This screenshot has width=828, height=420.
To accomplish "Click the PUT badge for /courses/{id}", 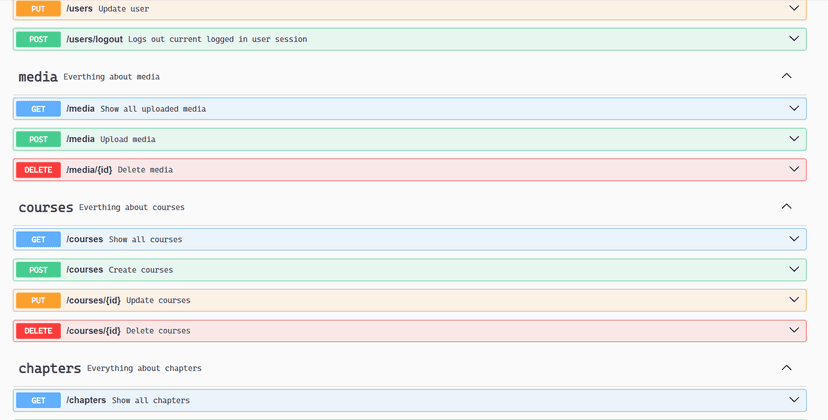I will (38, 300).
